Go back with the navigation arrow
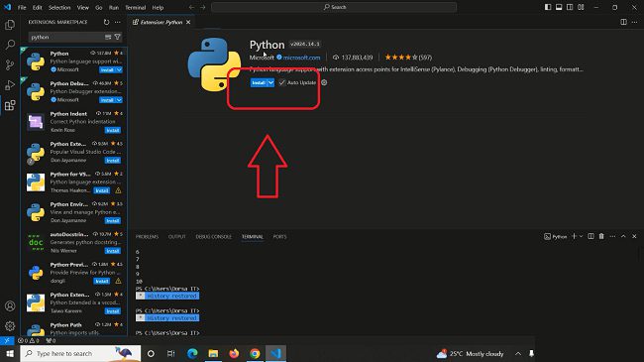 pyautogui.click(x=192, y=7)
